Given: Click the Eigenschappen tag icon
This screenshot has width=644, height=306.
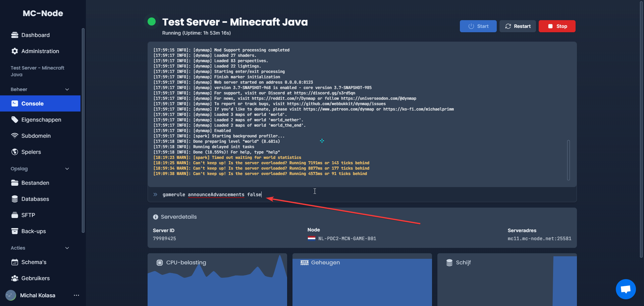Looking at the screenshot, I should 15,120.
